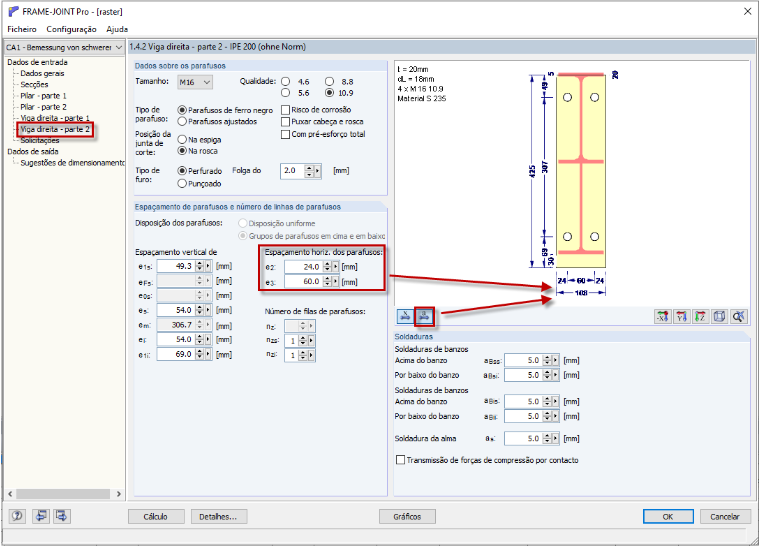Open the Ficheiro menu
Image resolution: width=760 pixels, height=546 pixels.
click(22, 29)
